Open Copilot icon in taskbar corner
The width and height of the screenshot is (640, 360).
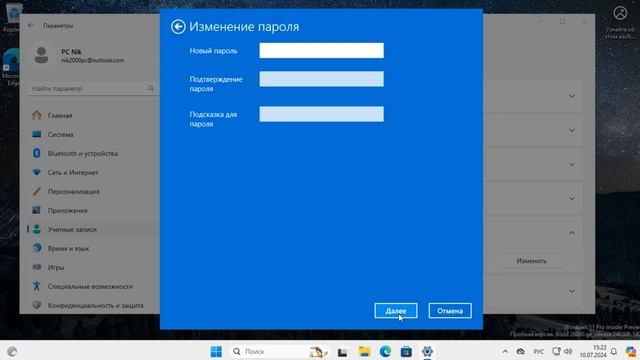pyautogui.click(x=631, y=351)
